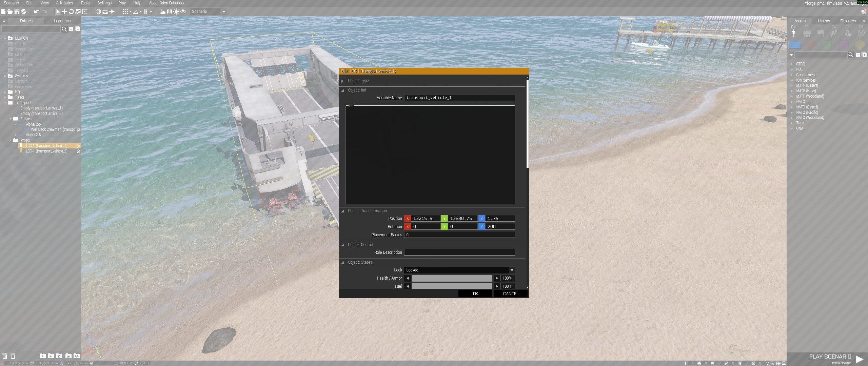Expand the BLUFOR tree node
Screen dimensions: 868x366
pos(5,38)
